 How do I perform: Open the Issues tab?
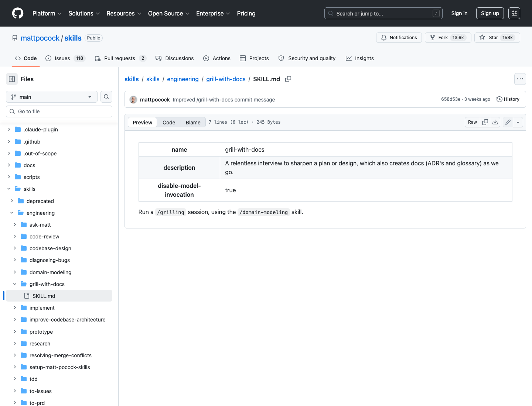pos(65,58)
